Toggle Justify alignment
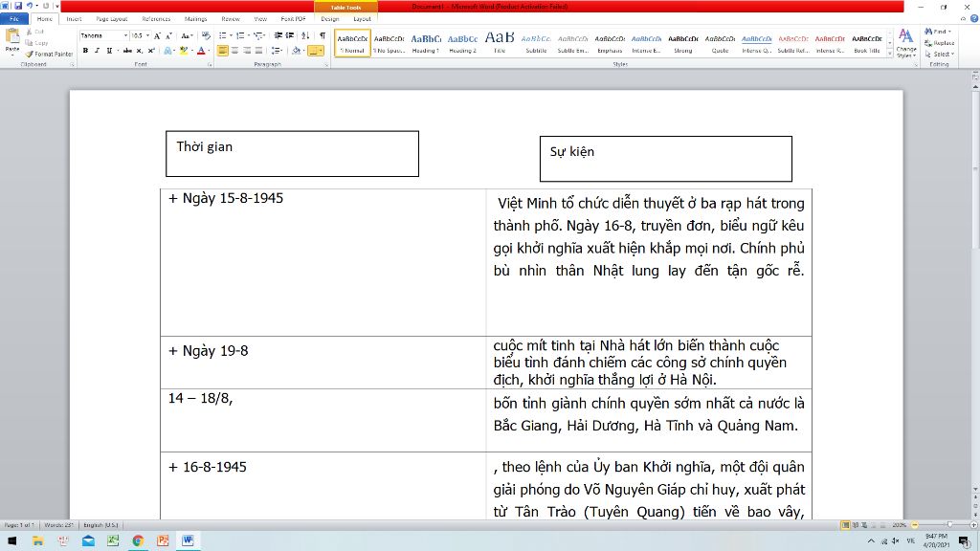The image size is (980, 551). (258, 51)
